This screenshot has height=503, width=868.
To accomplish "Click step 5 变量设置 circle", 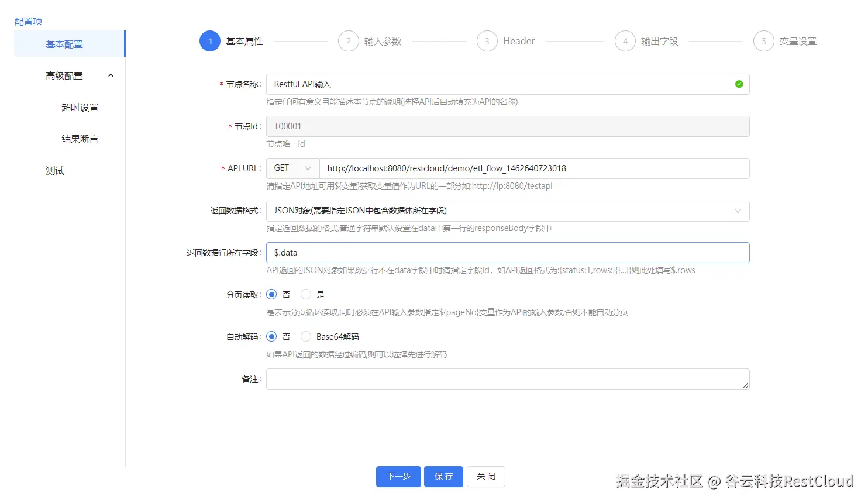I will pyautogui.click(x=763, y=41).
